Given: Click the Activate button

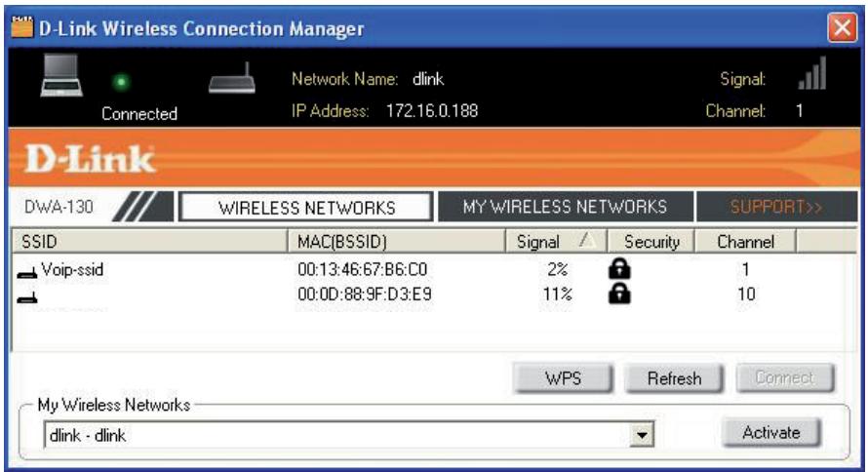Looking at the screenshot, I should click(771, 432).
